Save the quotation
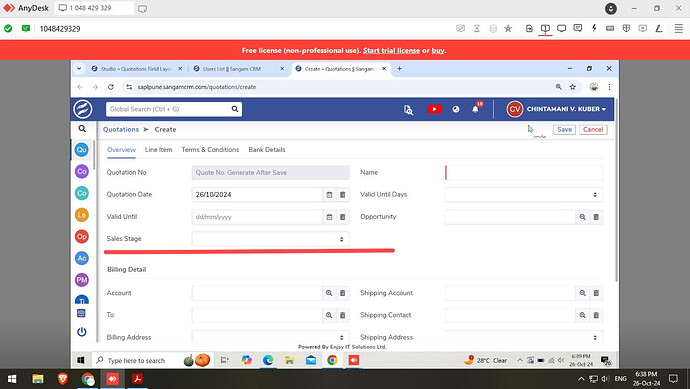This screenshot has height=389, width=690. (x=564, y=129)
